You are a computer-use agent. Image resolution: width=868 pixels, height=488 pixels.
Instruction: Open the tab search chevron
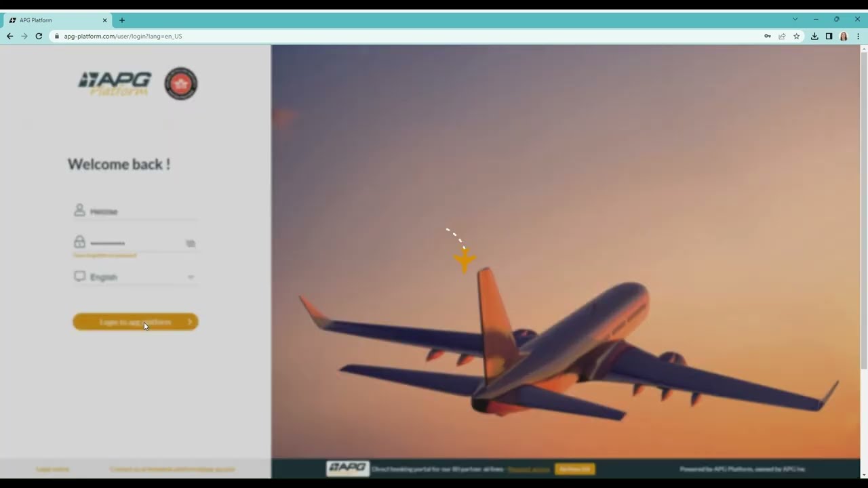click(795, 20)
